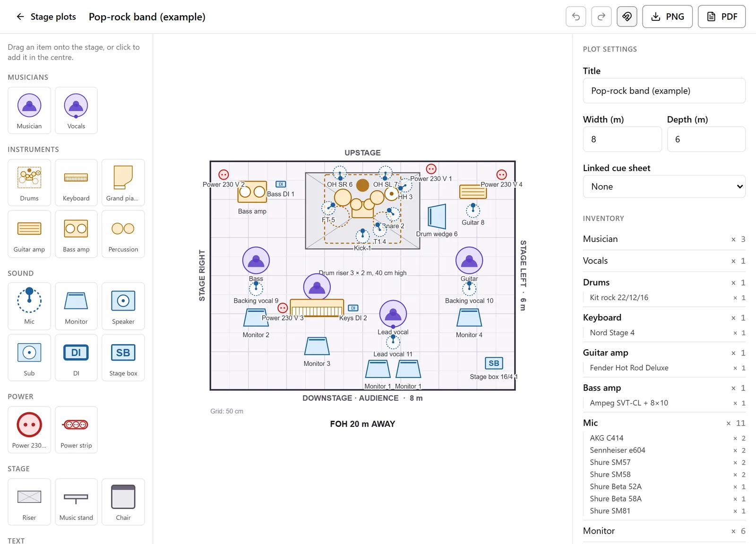The width and height of the screenshot is (756, 544).
Task: Select the Keys DI 2 box on stage
Action: click(x=353, y=308)
